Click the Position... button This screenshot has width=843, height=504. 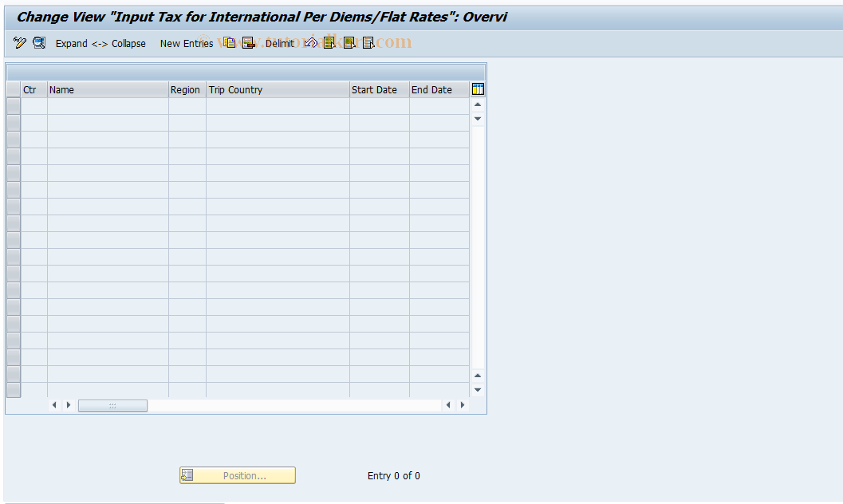click(238, 475)
